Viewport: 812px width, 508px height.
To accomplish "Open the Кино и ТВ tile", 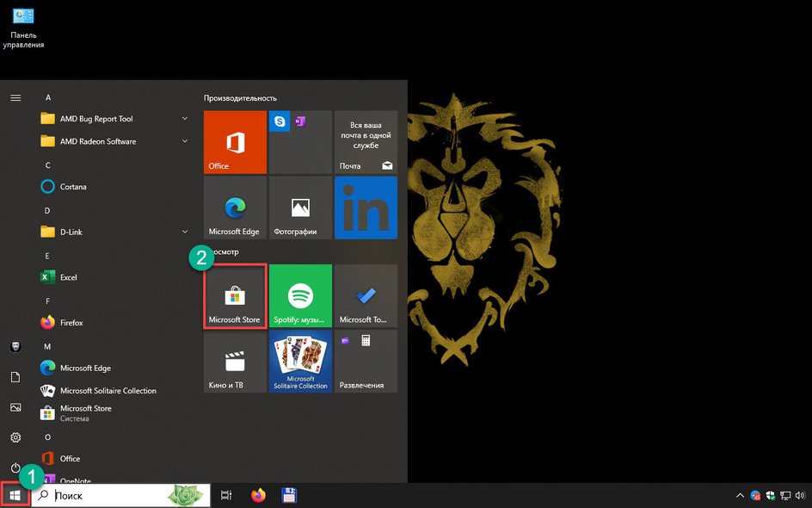I will 235,361.
